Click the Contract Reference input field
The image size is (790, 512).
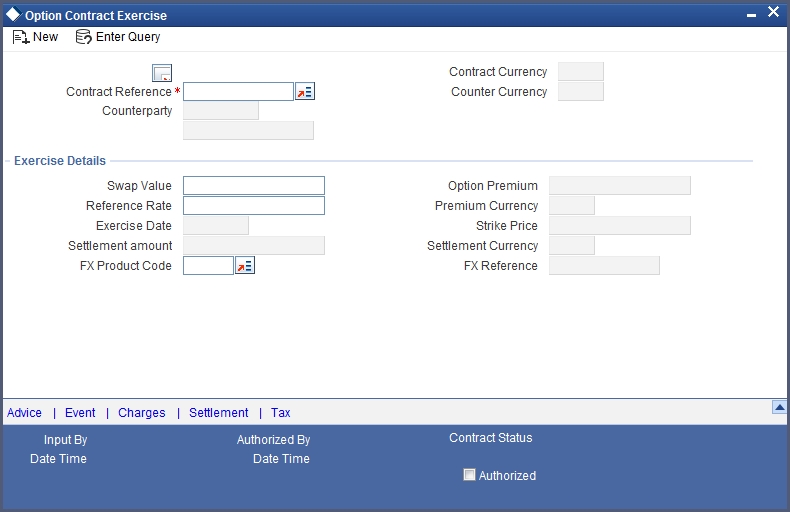(x=238, y=92)
